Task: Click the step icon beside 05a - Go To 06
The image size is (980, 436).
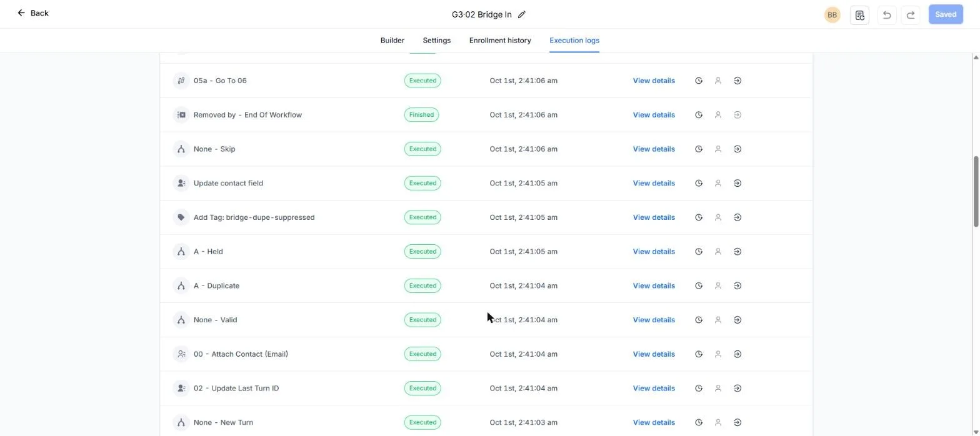Action: point(181,81)
